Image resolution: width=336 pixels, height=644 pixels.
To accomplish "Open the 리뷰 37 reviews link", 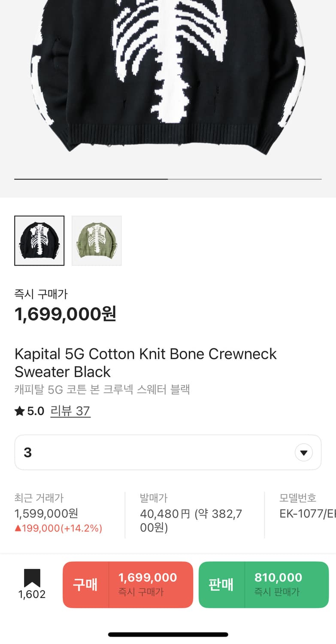I will tap(70, 411).
